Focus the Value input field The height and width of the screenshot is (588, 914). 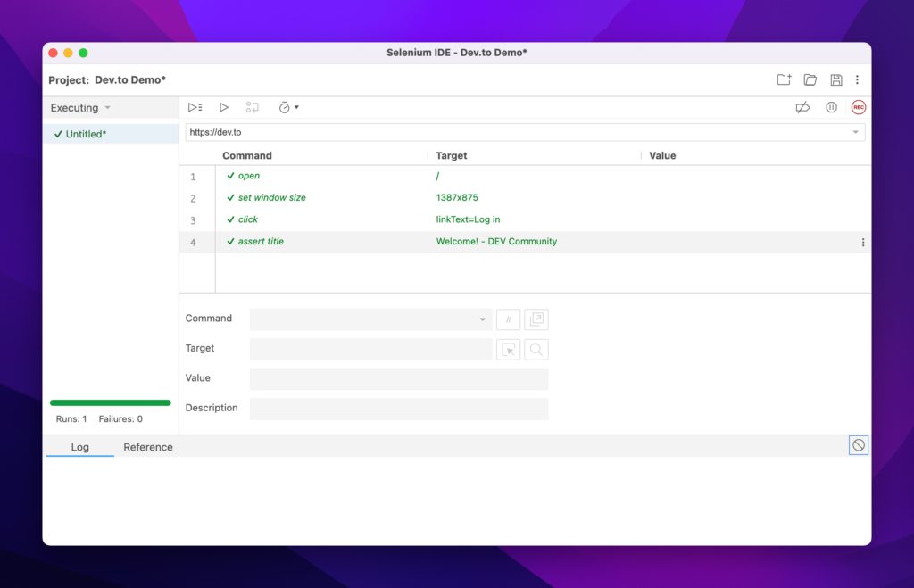pyautogui.click(x=399, y=379)
